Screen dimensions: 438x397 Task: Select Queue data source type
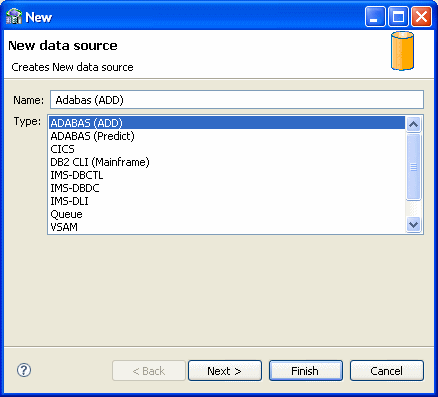point(227,214)
